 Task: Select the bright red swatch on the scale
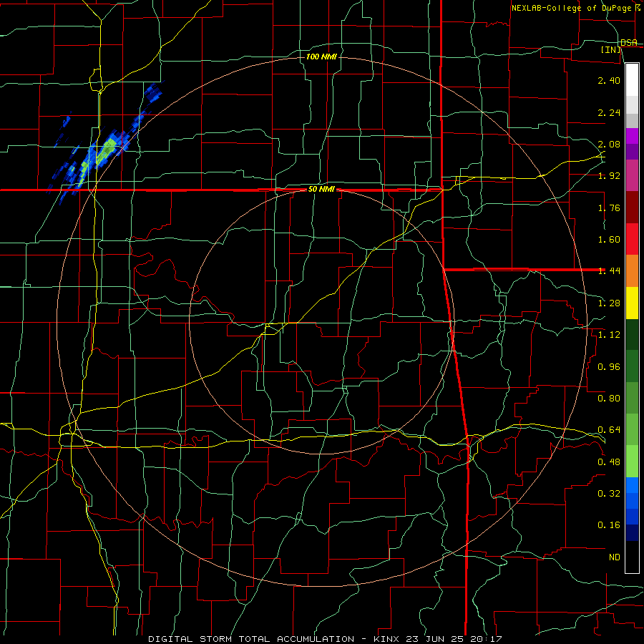tap(632, 239)
